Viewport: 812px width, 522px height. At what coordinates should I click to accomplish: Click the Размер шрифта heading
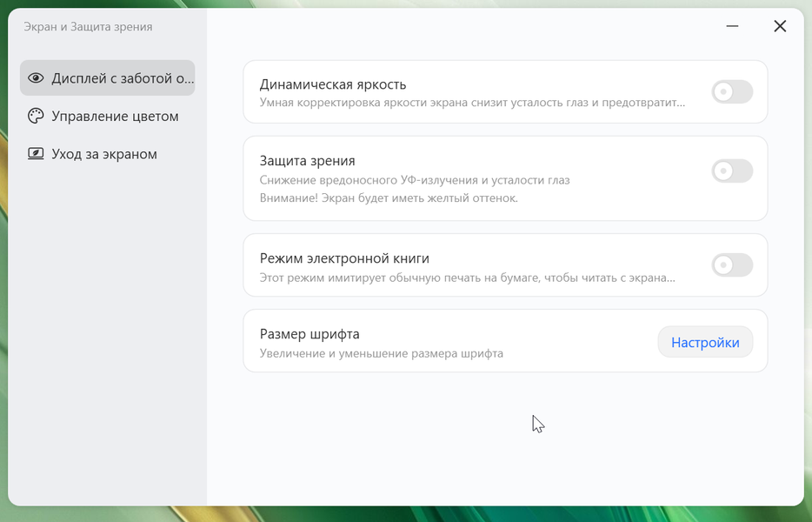(309, 334)
